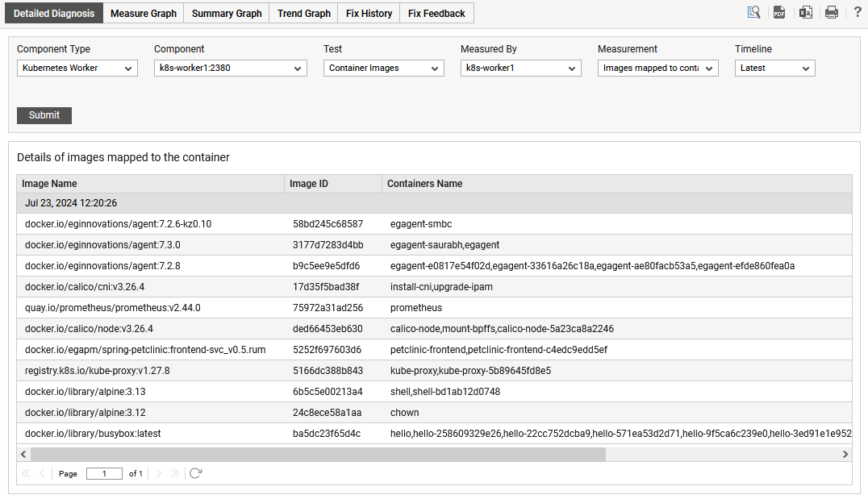
Task: Click the horizontal scrollbar thumb
Action: [x=319, y=454]
